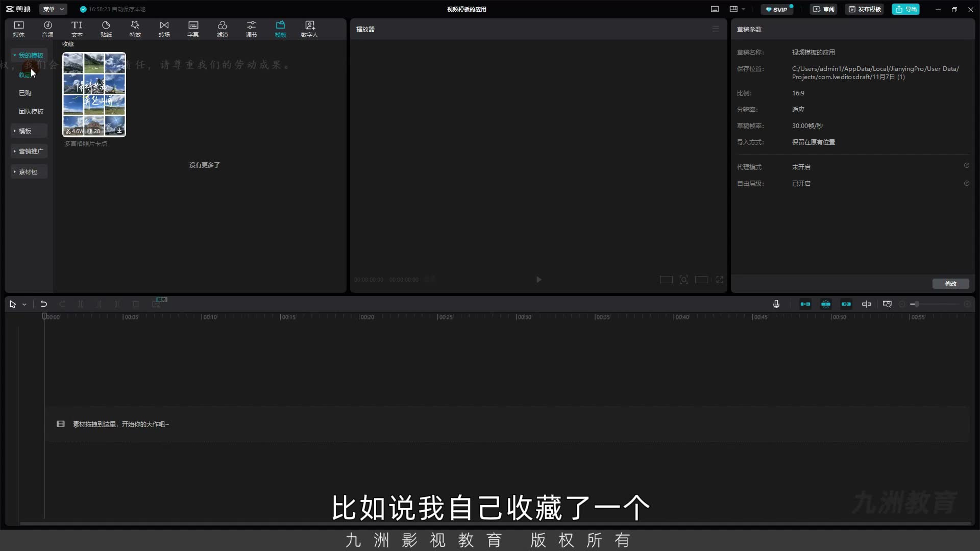Select 收藏 under 我的模板
The height and width of the screenshot is (551, 980).
point(25,74)
